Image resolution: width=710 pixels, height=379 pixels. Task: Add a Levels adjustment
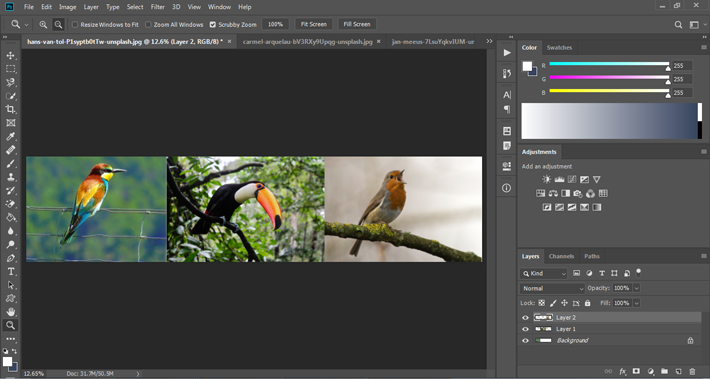tap(559, 179)
